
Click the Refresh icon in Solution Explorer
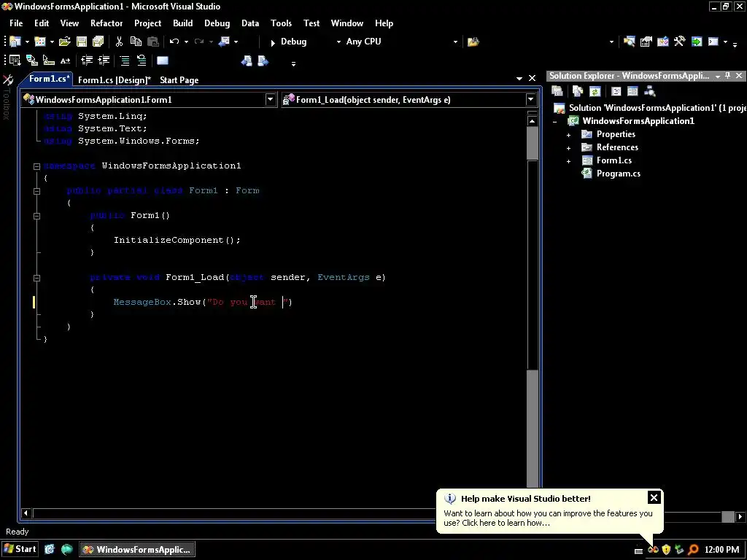pyautogui.click(x=595, y=91)
